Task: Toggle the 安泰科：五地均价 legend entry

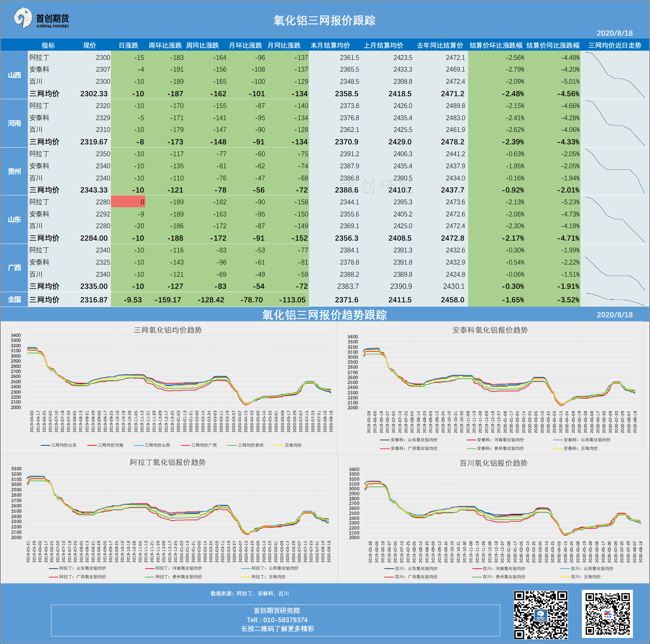Action: coord(576,448)
